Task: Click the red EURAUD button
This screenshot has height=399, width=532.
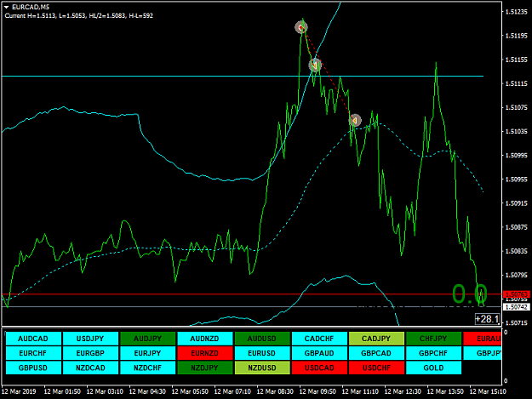Action: coord(482,339)
